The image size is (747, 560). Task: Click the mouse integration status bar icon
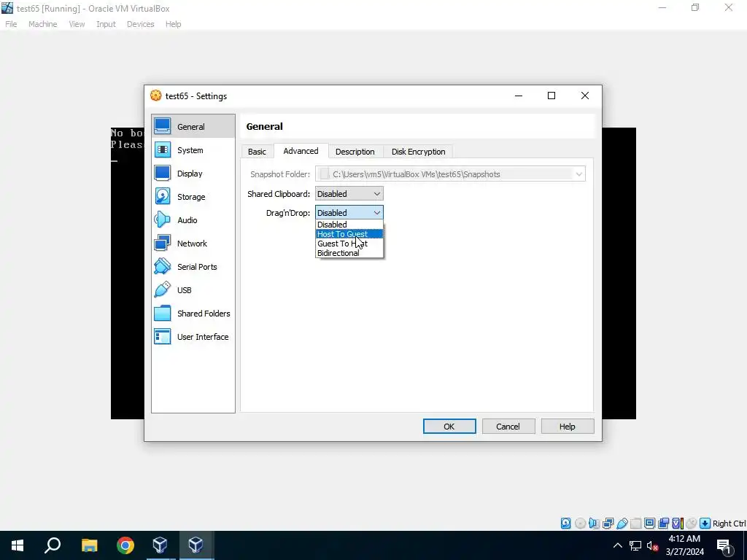[692, 524]
